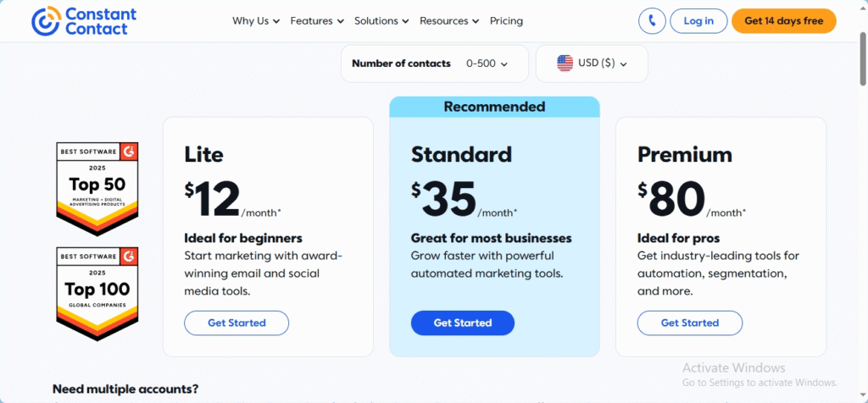The height and width of the screenshot is (403, 868).
Task: Open the Why Us menu
Action: [x=256, y=21]
